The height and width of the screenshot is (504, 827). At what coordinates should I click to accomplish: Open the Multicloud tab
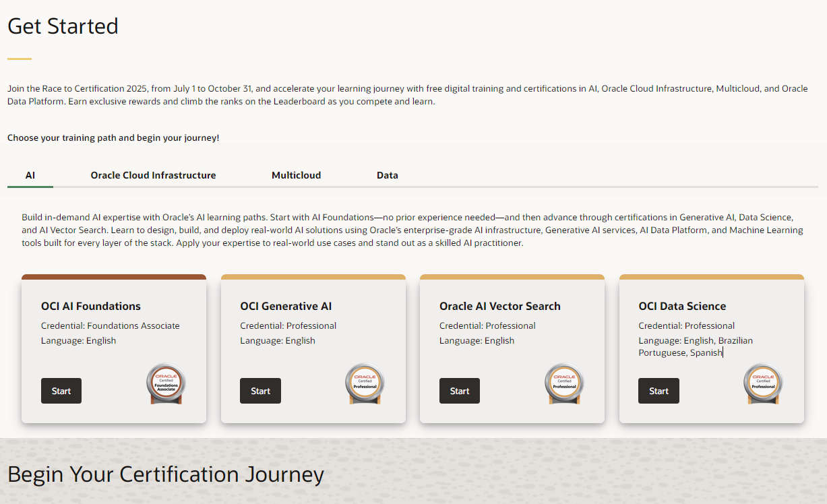pos(297,175)
